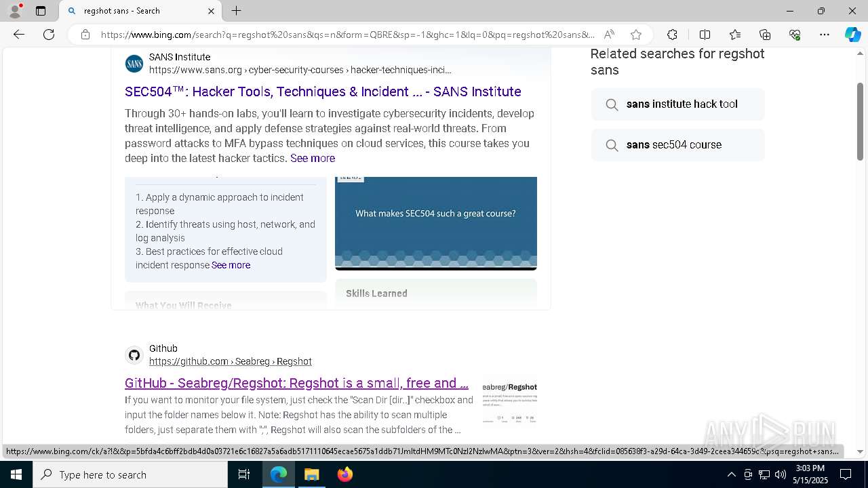Select text 'Apply a dynamic approach to incident response'
This screenshot has height=488, width=868.
pyautogui.click(x=220, y=204)
